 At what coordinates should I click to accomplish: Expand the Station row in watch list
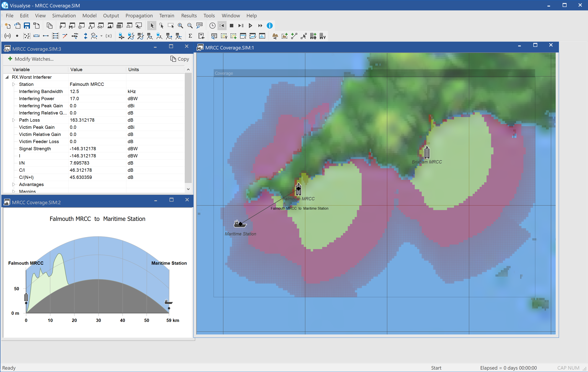click(14, 84)
